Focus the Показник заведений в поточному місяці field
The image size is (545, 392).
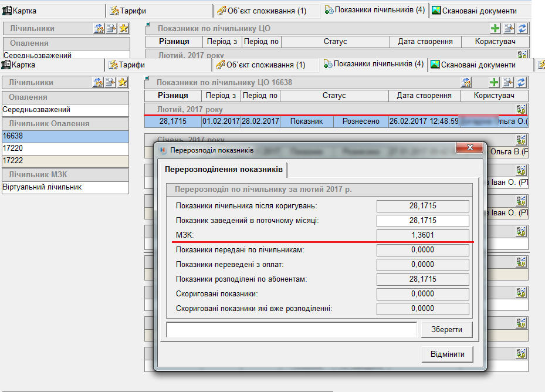(x=422, y=221)
